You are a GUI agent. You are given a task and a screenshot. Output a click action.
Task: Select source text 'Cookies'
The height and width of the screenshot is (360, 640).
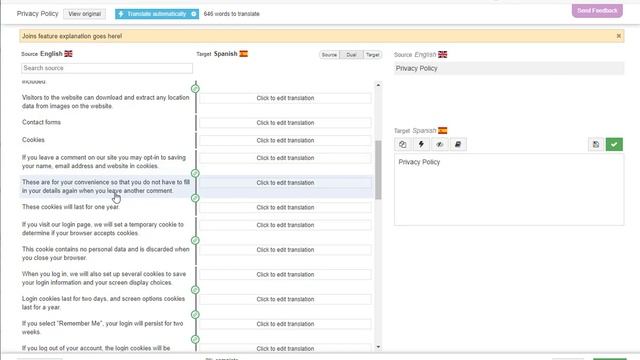pos(33,140)
